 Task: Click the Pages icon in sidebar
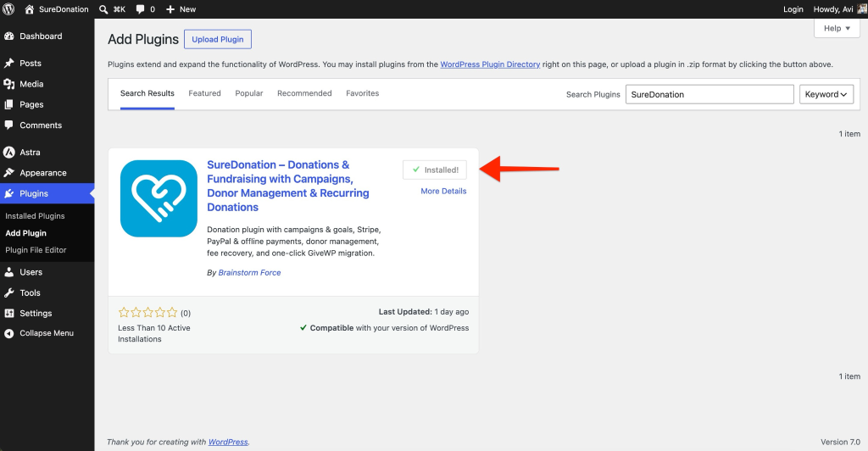pyautogui.click(x=8, y=104)
